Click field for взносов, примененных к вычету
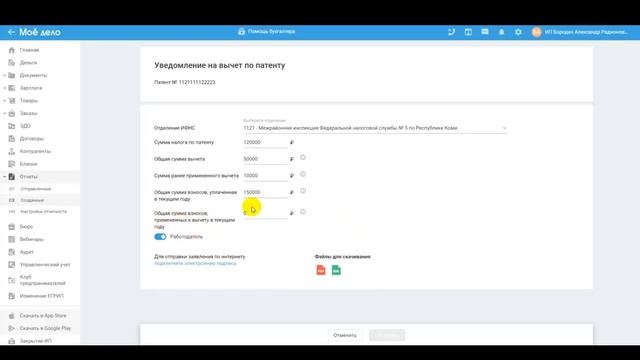This screenshot has height=360, width=640. 265,213
